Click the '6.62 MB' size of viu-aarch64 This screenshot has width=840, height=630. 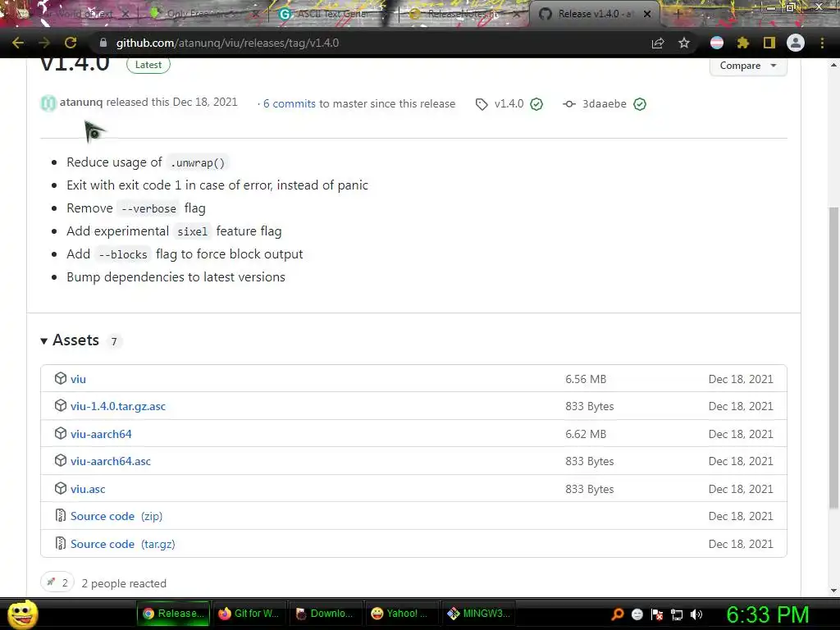(x=586, y=434)
